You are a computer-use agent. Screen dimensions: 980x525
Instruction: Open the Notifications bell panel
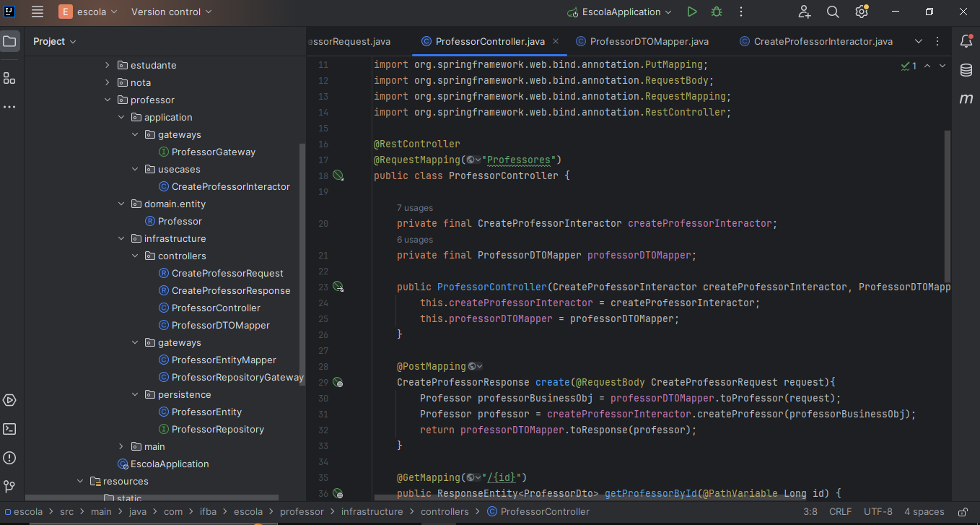coord(966,41)
